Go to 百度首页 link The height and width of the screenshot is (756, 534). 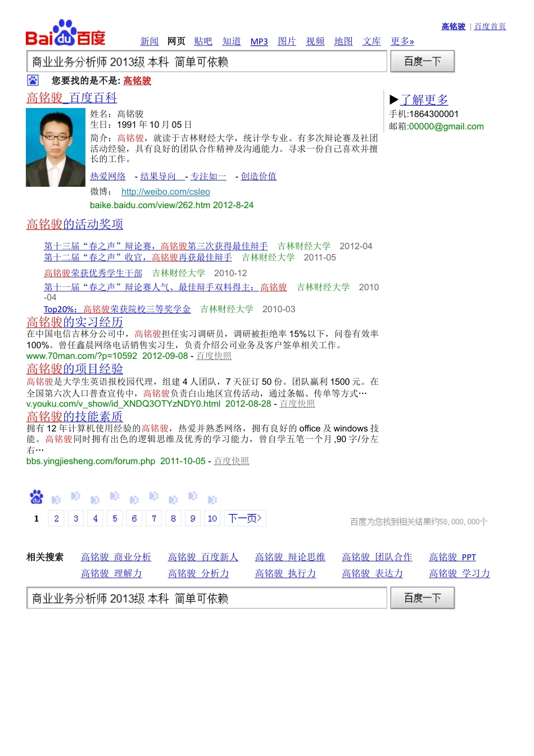pyautogui.click(x=490, y=26)
